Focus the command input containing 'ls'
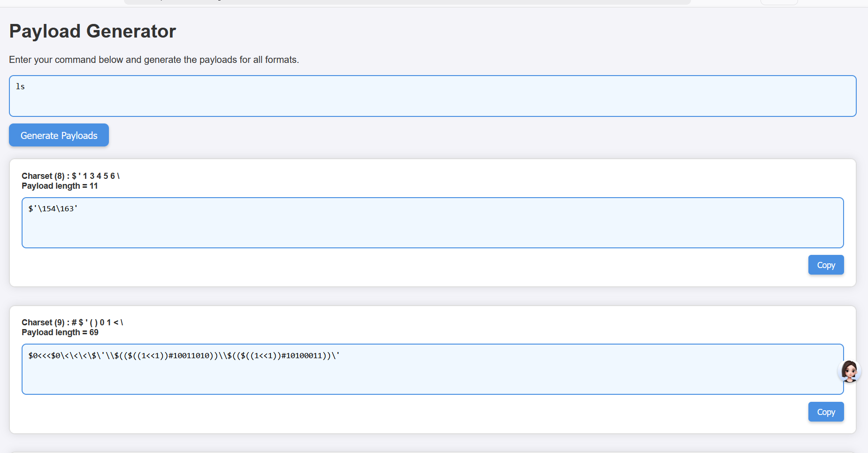 click(x=432, y=96)
